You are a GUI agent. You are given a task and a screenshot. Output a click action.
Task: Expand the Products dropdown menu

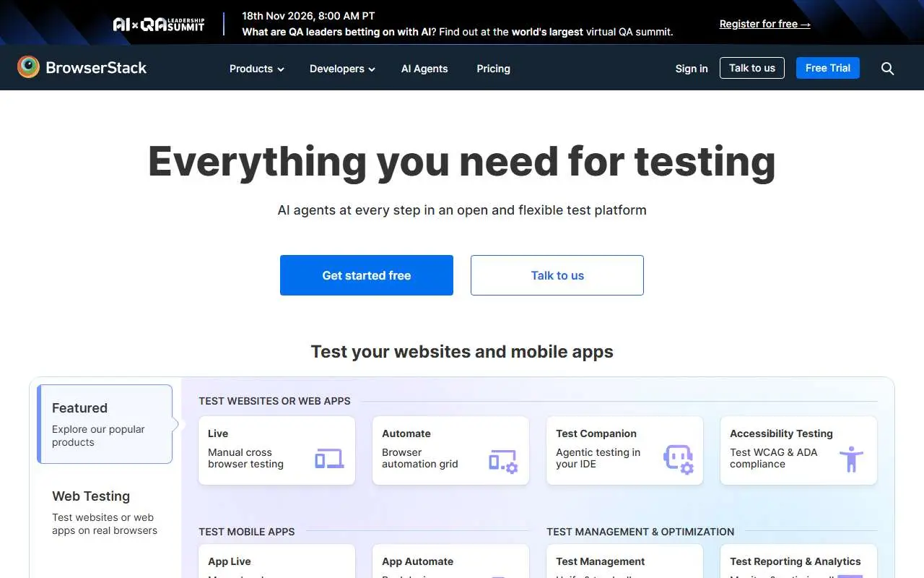point(257,69)
